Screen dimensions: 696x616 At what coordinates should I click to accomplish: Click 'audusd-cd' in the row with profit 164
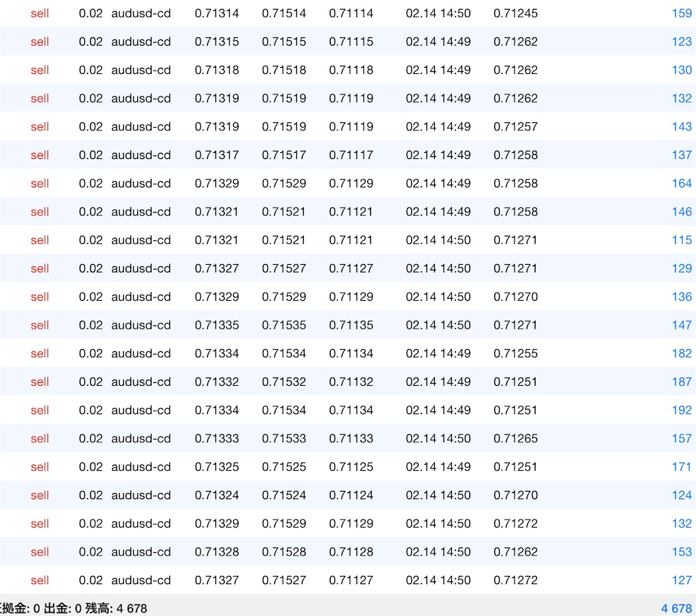141,183
